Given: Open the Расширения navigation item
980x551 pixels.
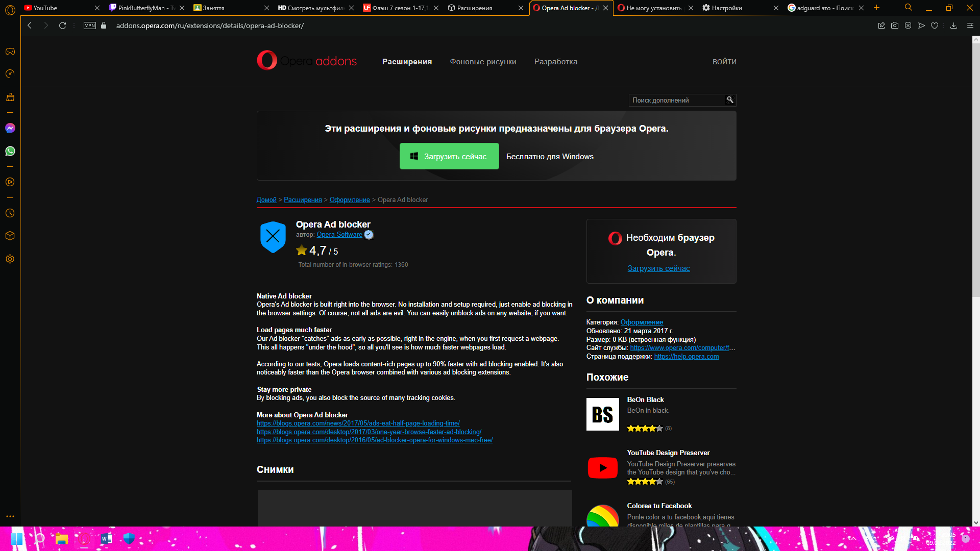Looking at the screenshot, I should tap(407, 62).
